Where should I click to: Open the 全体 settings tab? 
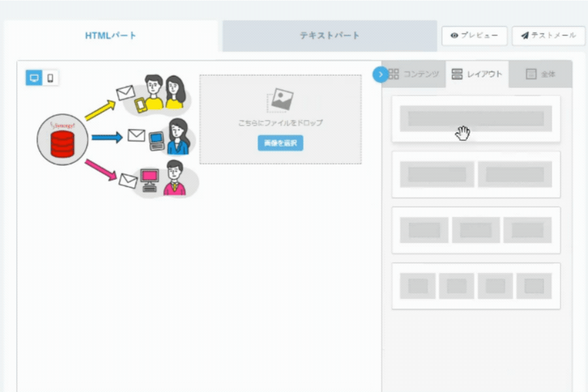[x=540, y=74]
